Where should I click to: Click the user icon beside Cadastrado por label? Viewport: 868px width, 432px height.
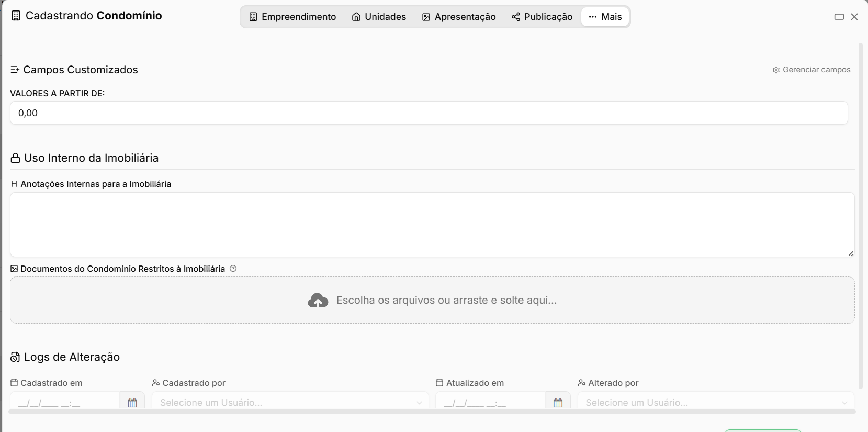tap(156, 383)
